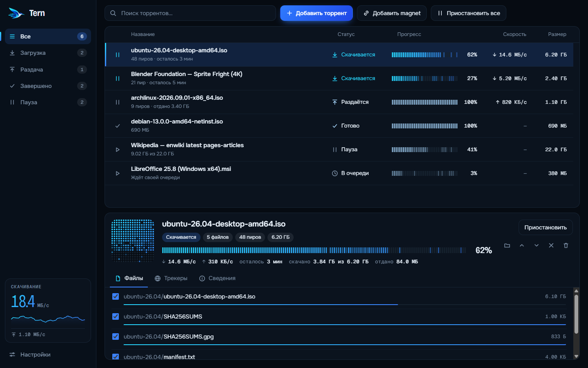The image size is (588, 368).
Task: Focus the Поиск торрентов search field
Action: coord(190,13)
